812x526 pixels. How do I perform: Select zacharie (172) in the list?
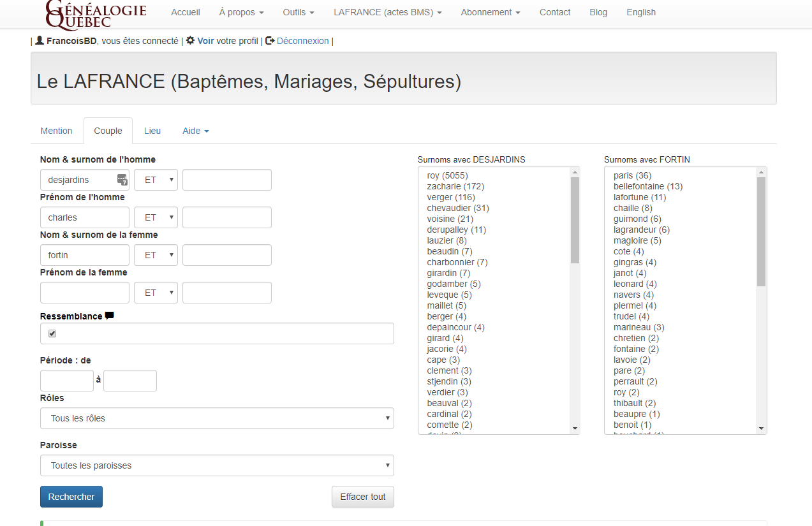(455, 186)
